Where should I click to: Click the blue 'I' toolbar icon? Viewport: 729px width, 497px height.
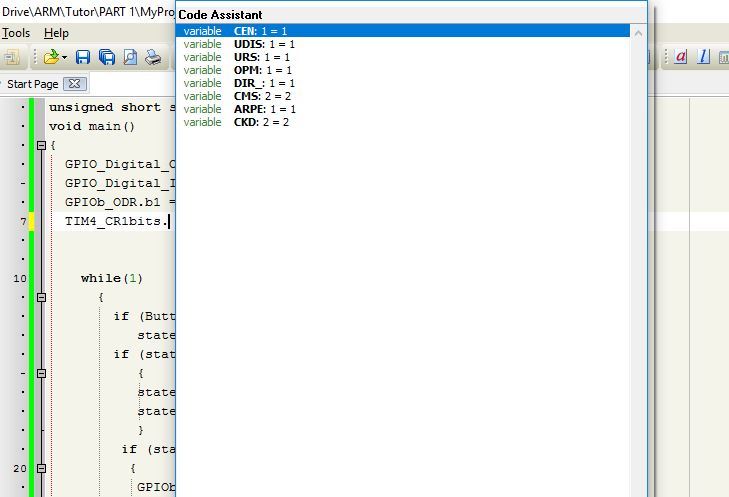pos(703,57)
